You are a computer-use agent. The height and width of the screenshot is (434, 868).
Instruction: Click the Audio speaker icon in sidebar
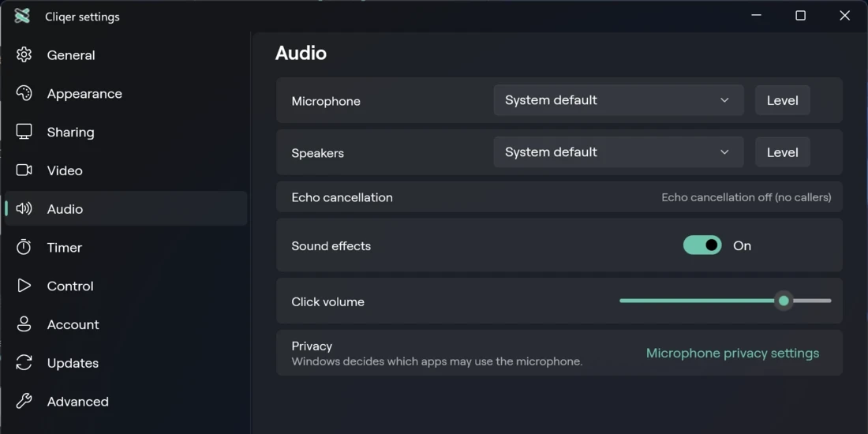tap(24, 208)
